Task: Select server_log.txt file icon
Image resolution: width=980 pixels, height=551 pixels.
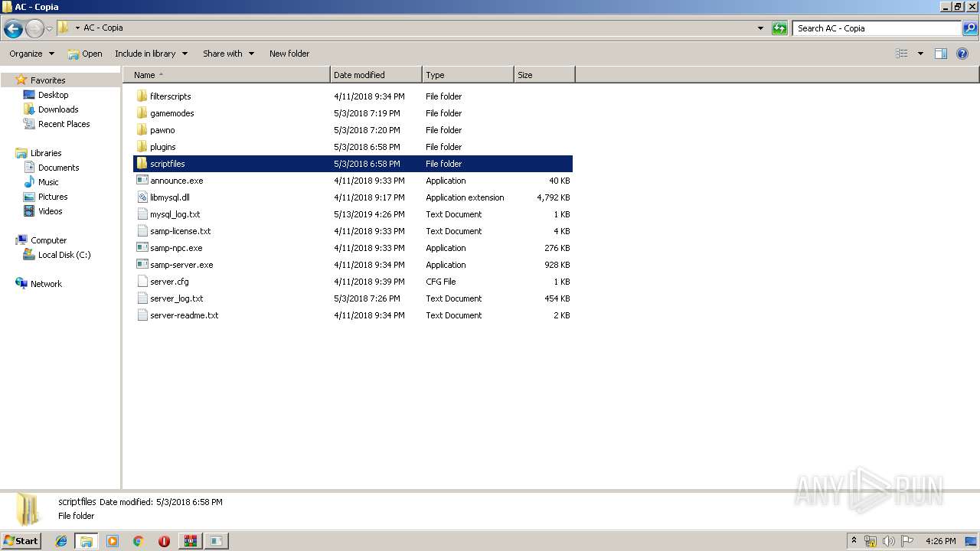Action: [x=142, y=298]
